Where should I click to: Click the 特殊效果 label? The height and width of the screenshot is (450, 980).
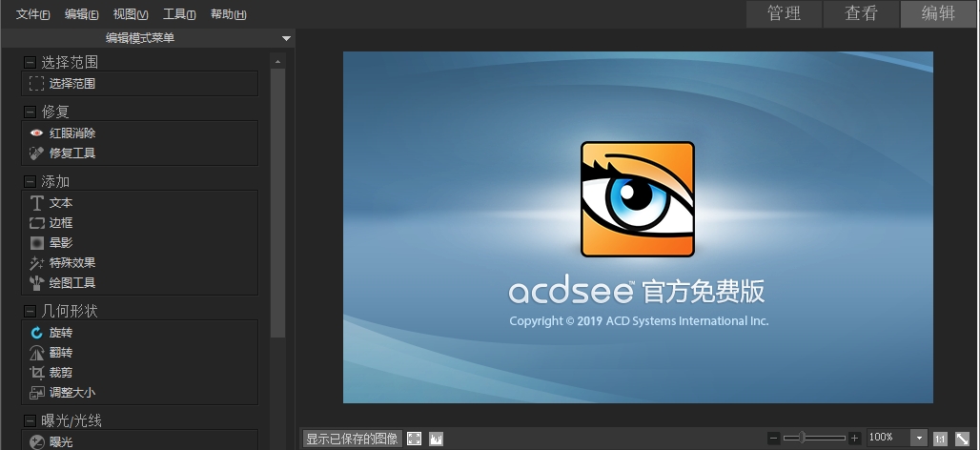click(x=71, y=263)
